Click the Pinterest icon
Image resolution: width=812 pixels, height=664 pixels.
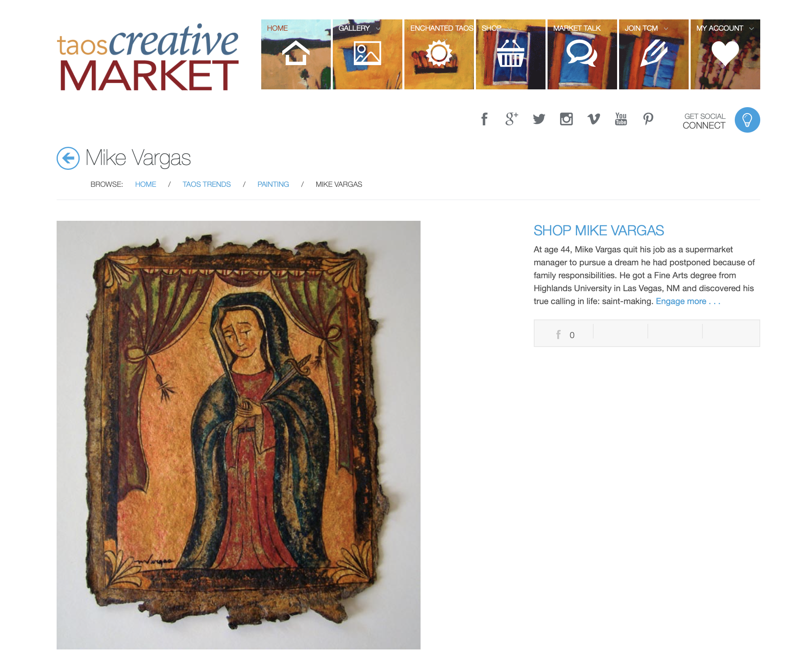tap(648, 119)
